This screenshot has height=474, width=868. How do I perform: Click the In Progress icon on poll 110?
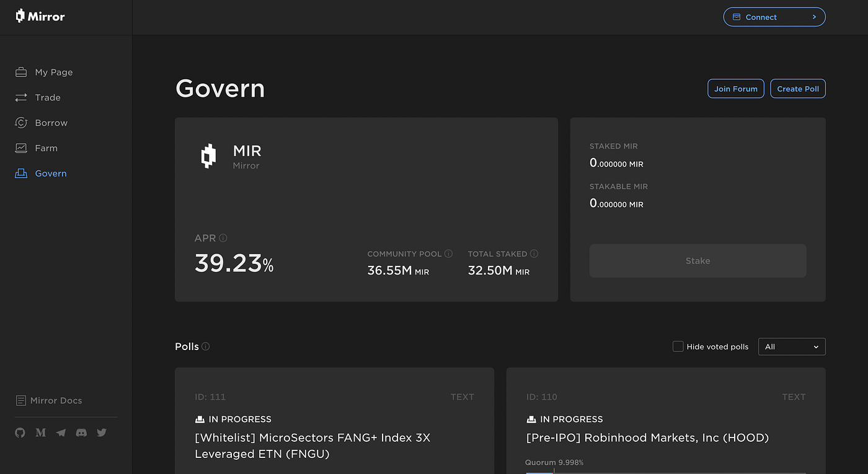531,419
